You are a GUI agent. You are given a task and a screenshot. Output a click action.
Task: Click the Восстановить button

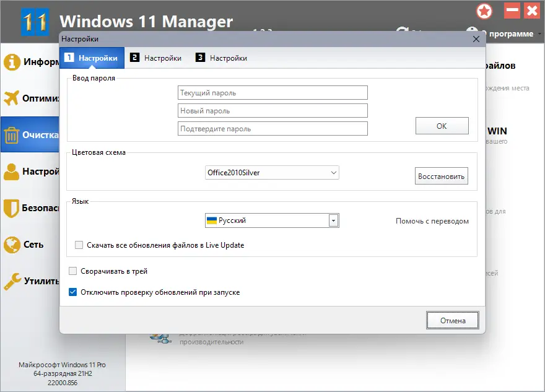tap(442, 176)
